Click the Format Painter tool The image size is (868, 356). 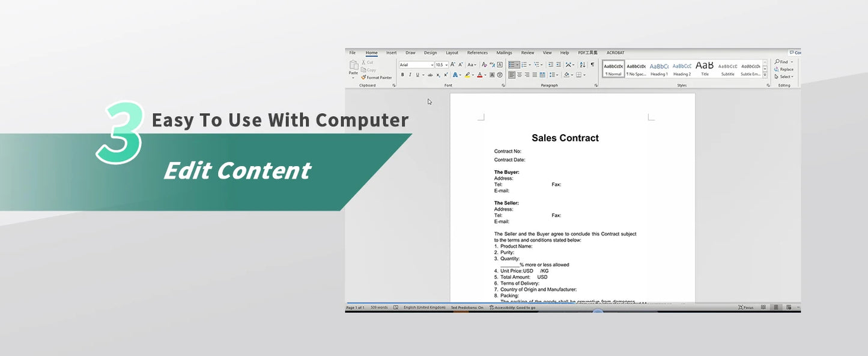pos(376,78)
